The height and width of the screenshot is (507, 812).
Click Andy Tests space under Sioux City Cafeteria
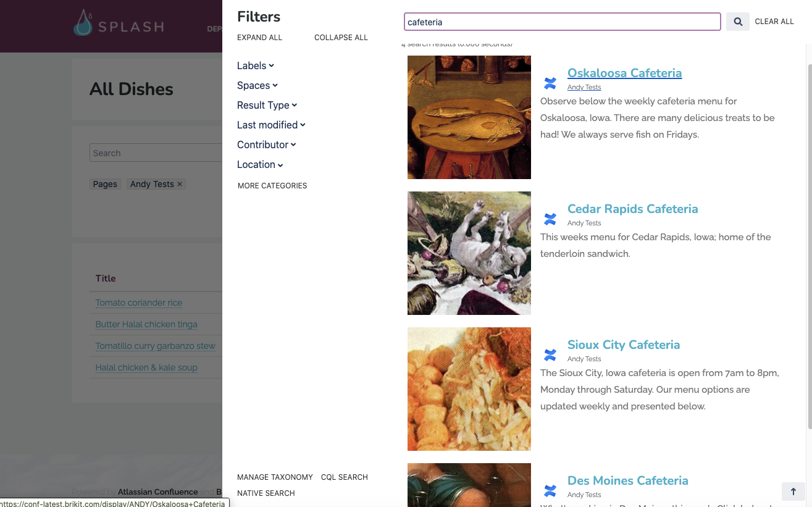[584, 359]
